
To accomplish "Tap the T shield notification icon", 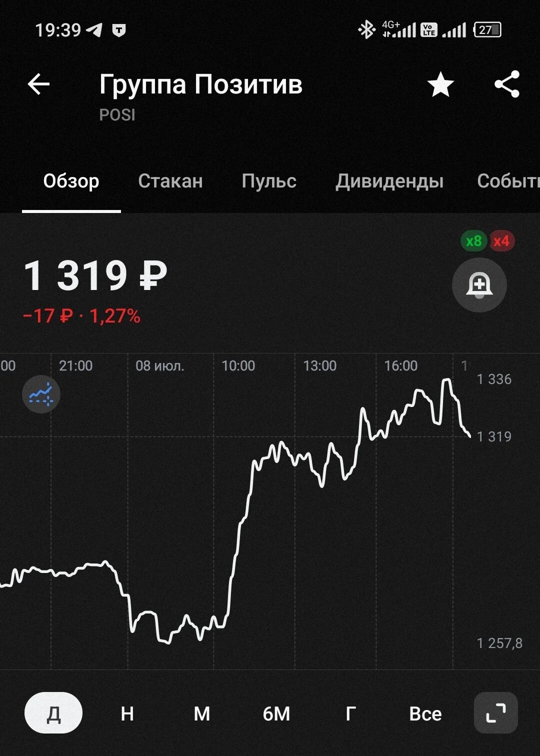I will [x=118, y=30].
